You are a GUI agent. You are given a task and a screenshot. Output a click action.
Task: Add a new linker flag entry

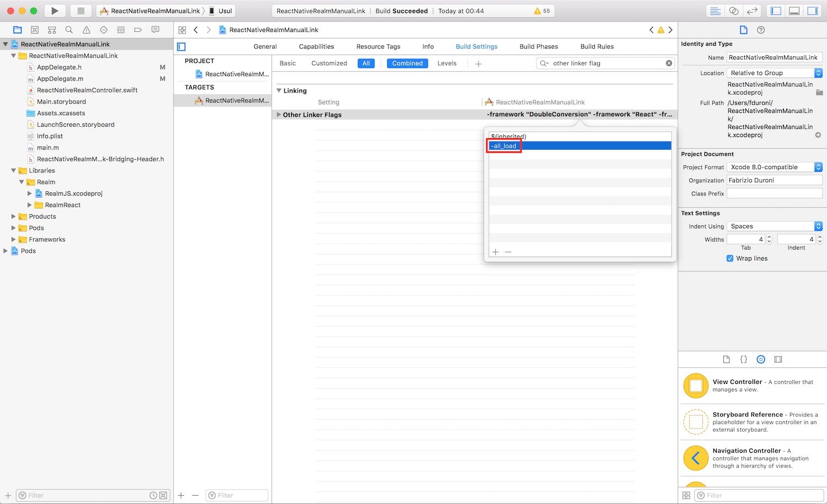click(x=495, y=252)
